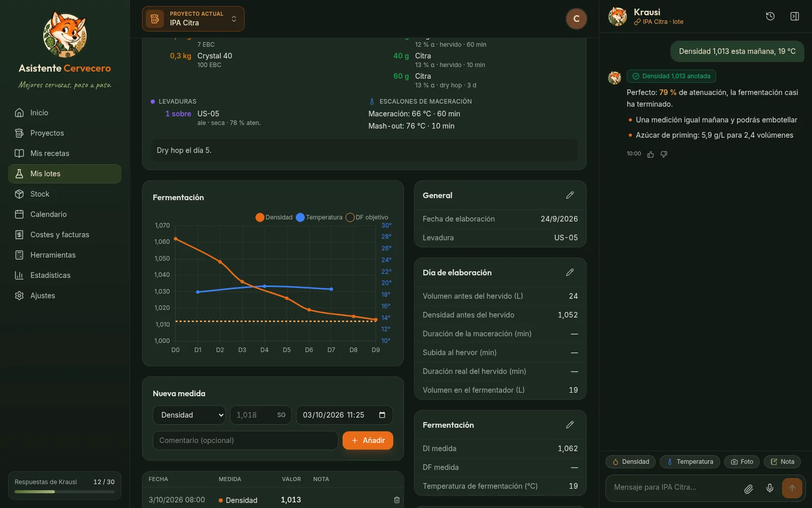Start voice input with microphone icon
This screenshot has width=812, height=508.
click(x=770, y=488)
